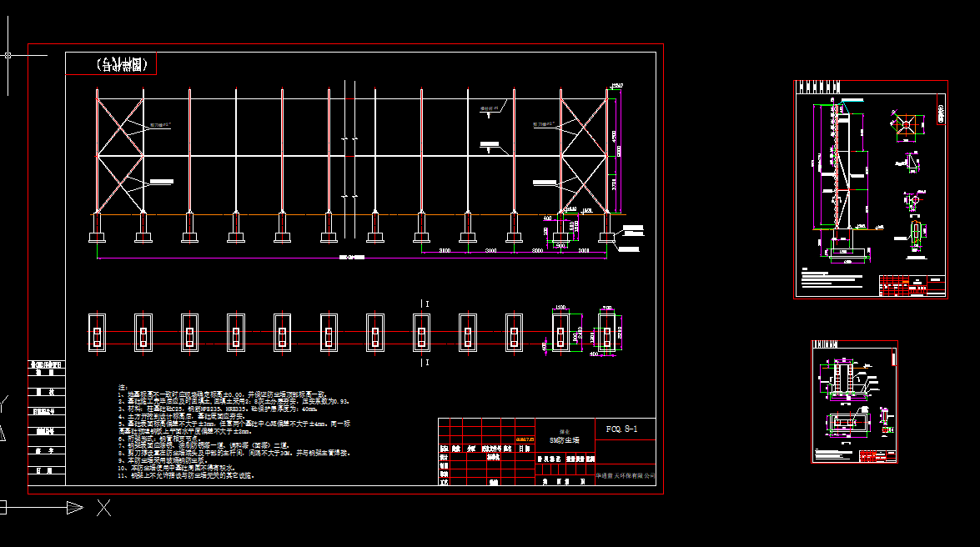The width and height of the screenshot is (980, 547).
Task: Select the foundation plan view in lower-right sheet
Action: pyautogui.click(x=848, y=424)
